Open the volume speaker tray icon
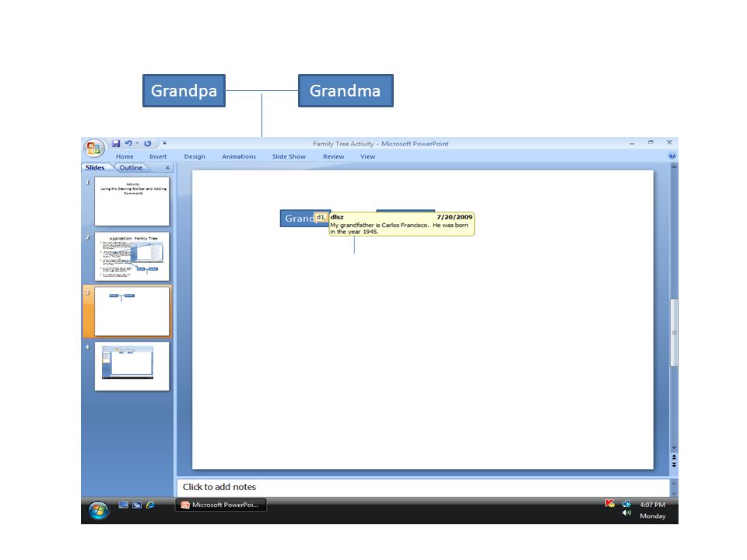The height and width of the screenshot is (560, 747). [626, 513]
